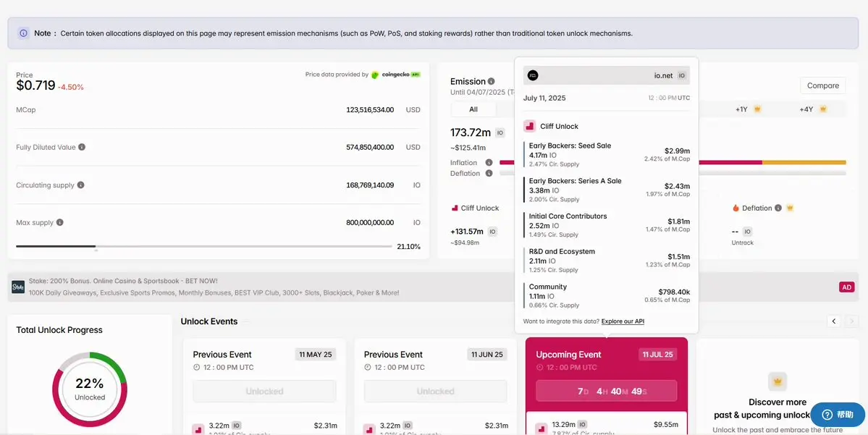868x435 pixels.
Task: Go to next unlock events with right chevron
Action: [852, 321]
